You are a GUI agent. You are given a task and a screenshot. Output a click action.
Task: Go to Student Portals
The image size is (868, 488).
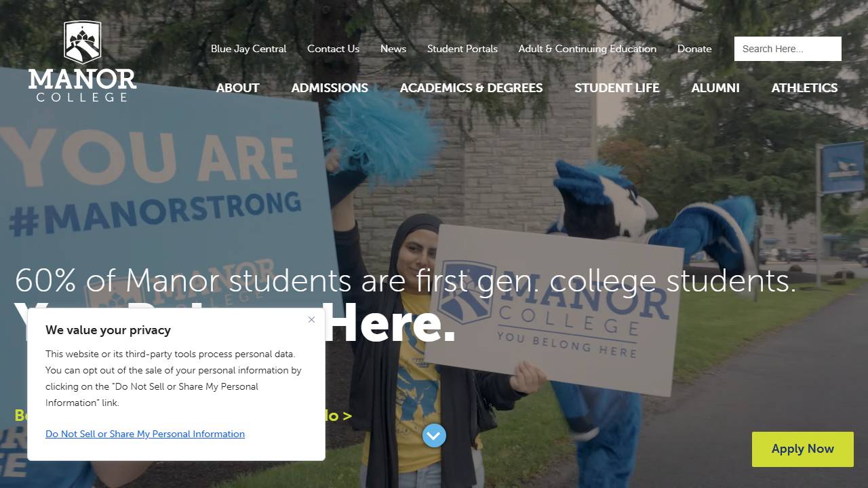coord(462,49)
